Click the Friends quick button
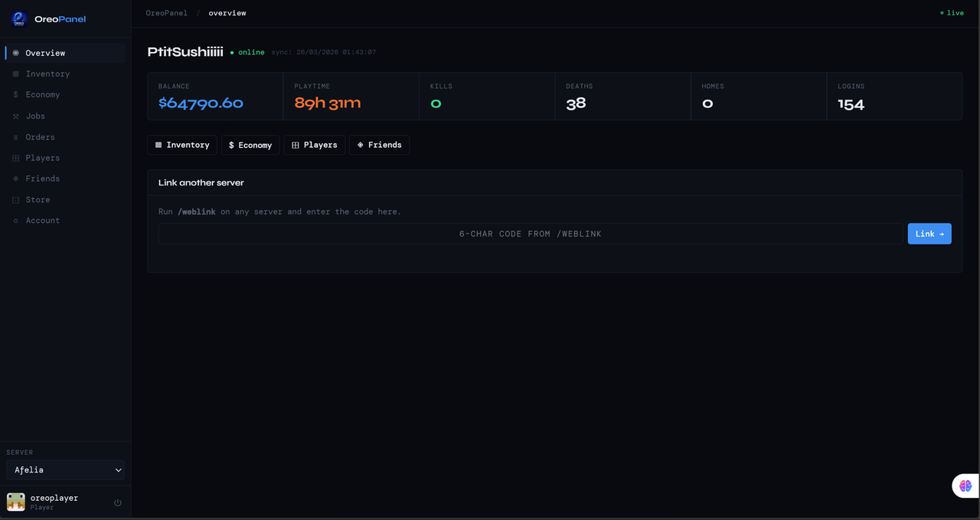This screenshot has height=520, width=980. pos(379,145)
